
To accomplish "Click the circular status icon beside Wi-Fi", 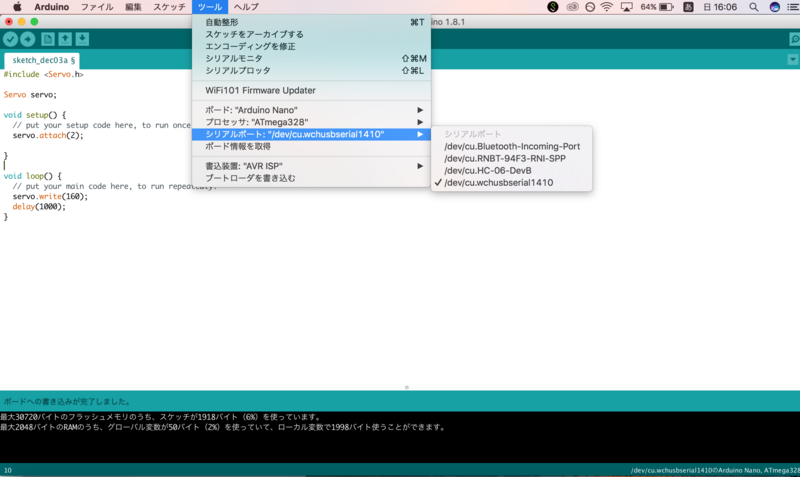I will pos(590,7).
